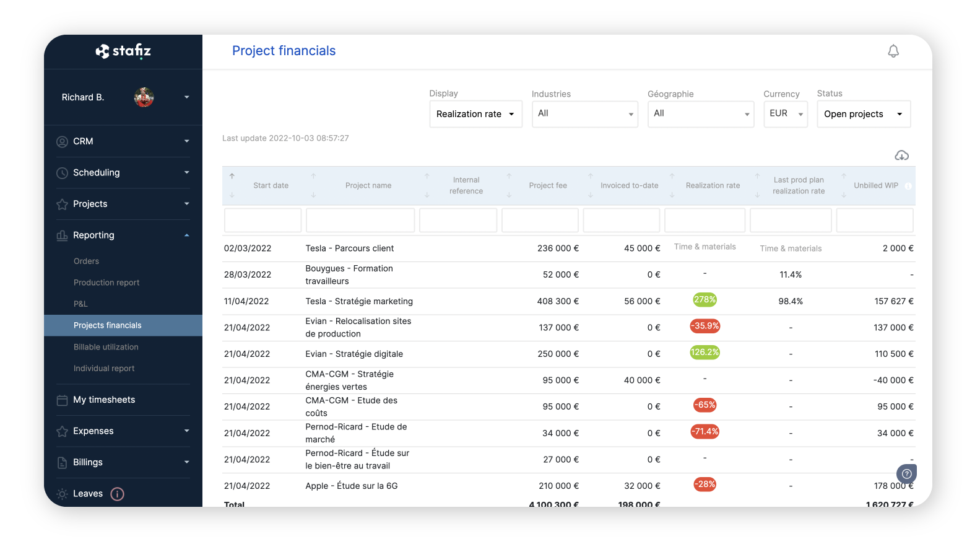
Task: Open Evian - Stratégie digitale project row
Action: pos(568,354)
